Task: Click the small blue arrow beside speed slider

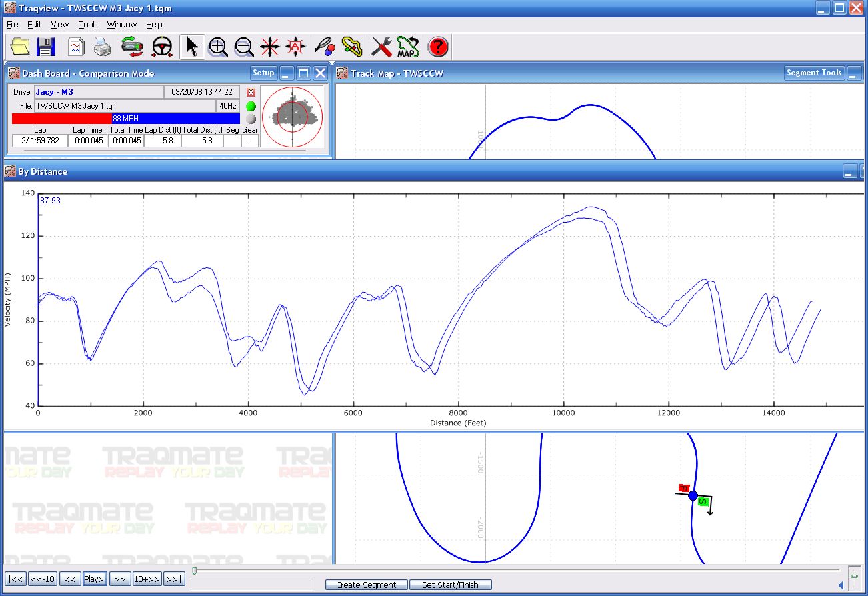Action: 841,585
